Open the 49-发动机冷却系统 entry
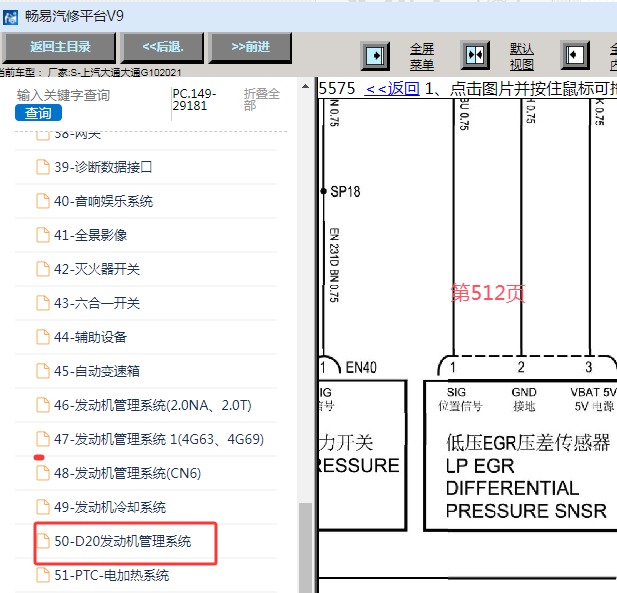Image resolution: width=617 pixels, height=593 pixels. (110, 507)
